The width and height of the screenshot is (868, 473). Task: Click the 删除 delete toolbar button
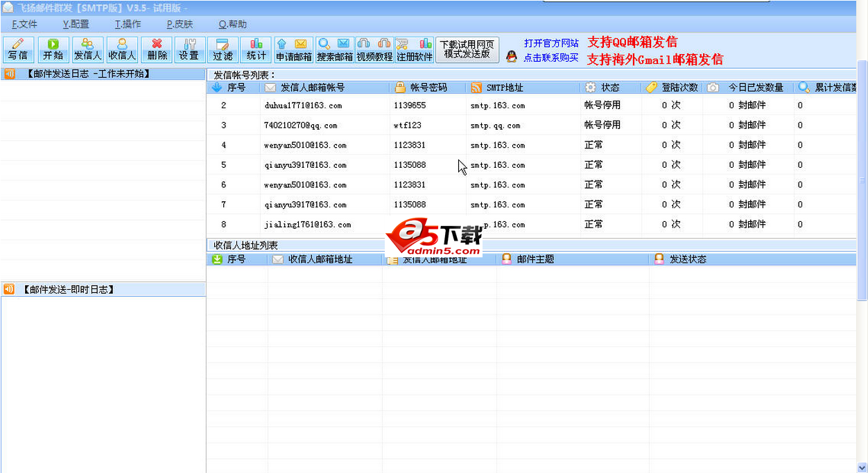[x=157, y=50]
